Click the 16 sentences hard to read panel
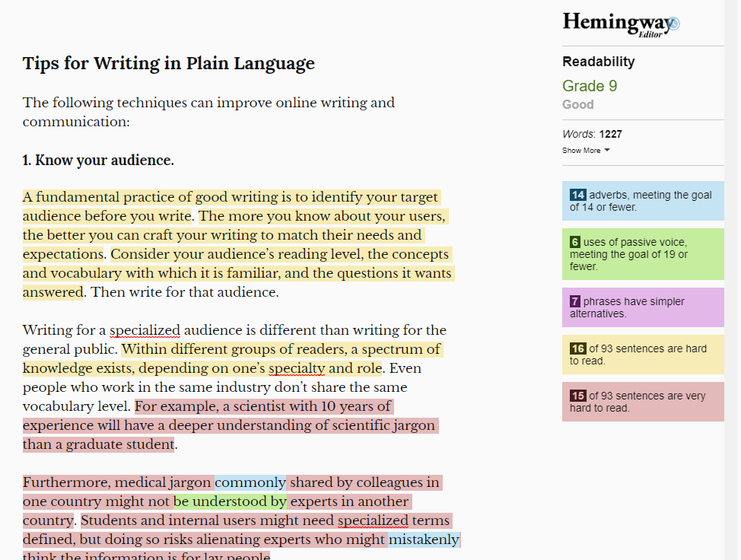 [643, 355]
